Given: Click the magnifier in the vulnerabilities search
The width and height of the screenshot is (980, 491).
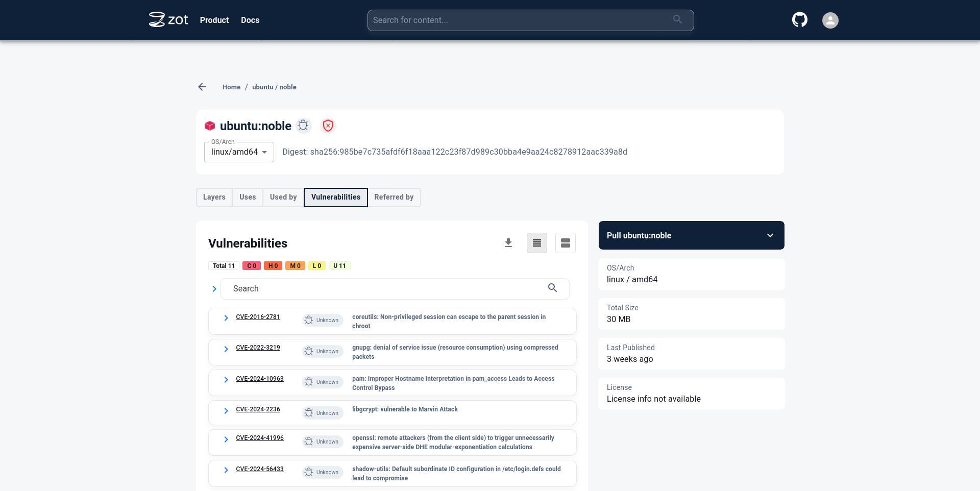Looking at the screenshot, I should [x=552, y=288].
